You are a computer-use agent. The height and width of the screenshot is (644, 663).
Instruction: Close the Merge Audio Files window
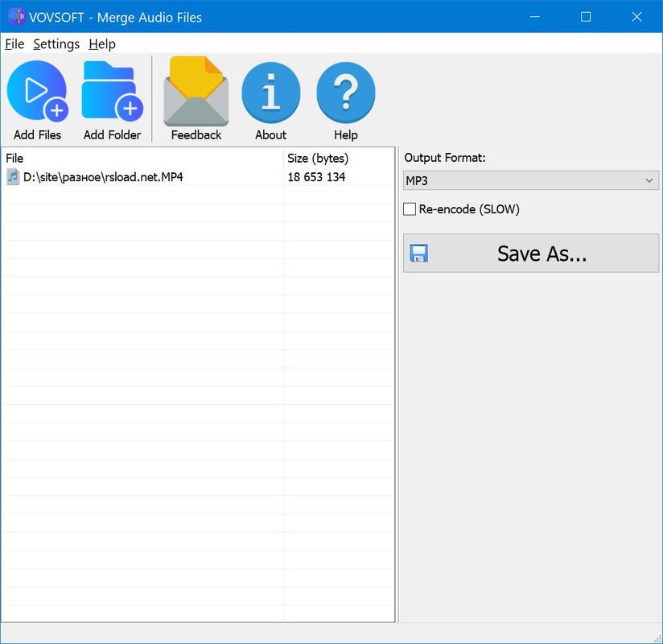pyautogui.click(x=636, y=17)
